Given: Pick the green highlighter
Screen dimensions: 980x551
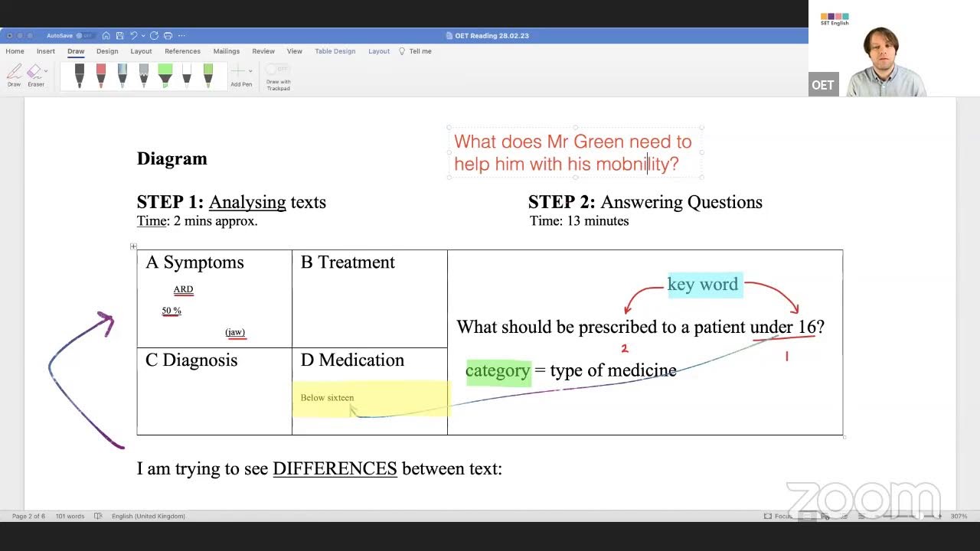Looking at the screenshot, I should pyautogui.click(x=165, y=75).
